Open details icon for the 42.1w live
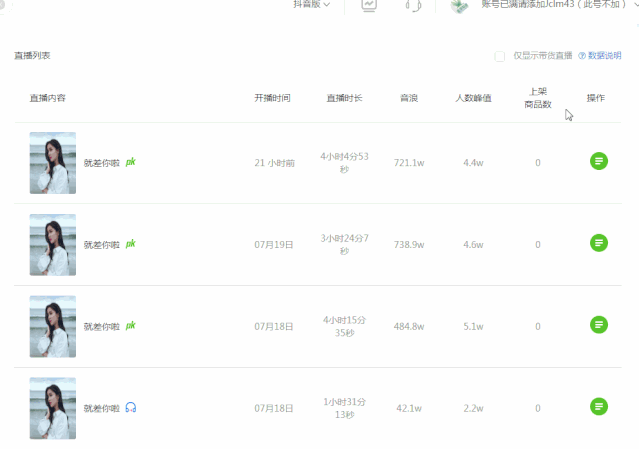The image size is (639, 449). (x=599, y=407)
